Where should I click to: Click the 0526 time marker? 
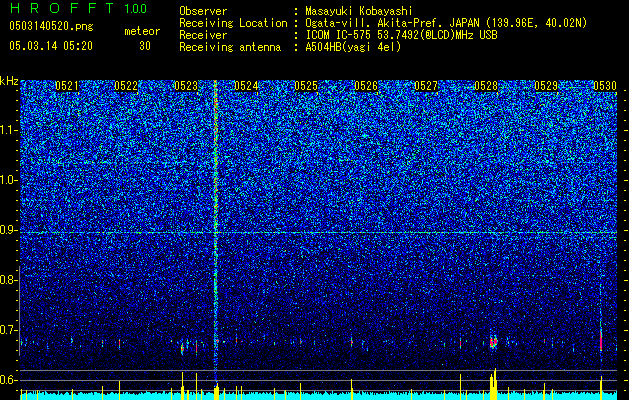point(366,86)
